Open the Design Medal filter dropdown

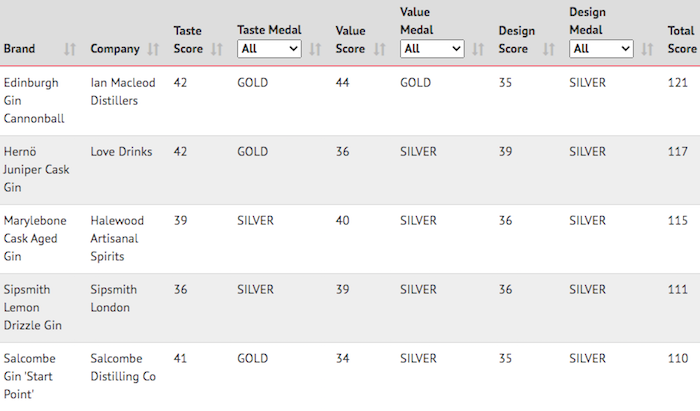click(601, 49)
